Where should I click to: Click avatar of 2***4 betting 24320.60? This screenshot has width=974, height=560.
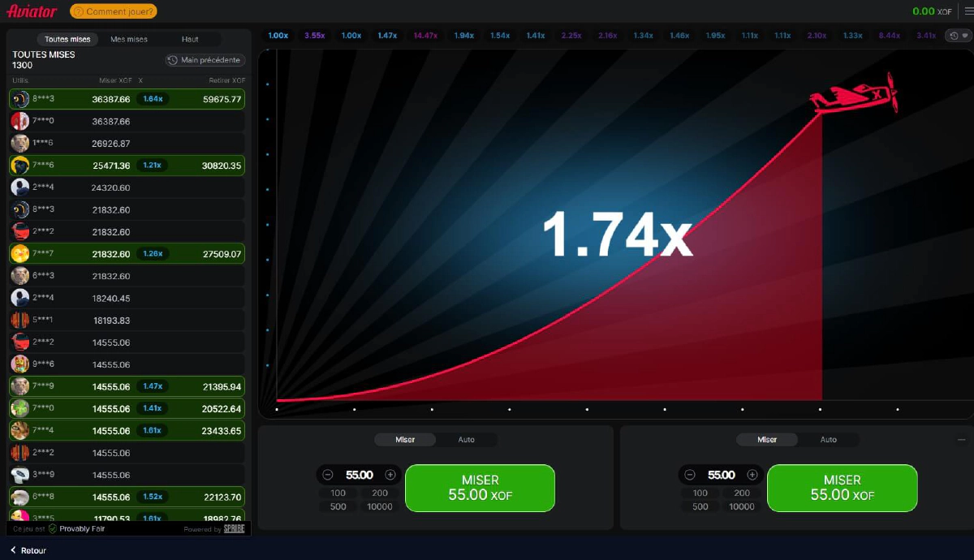click(20, 187)
